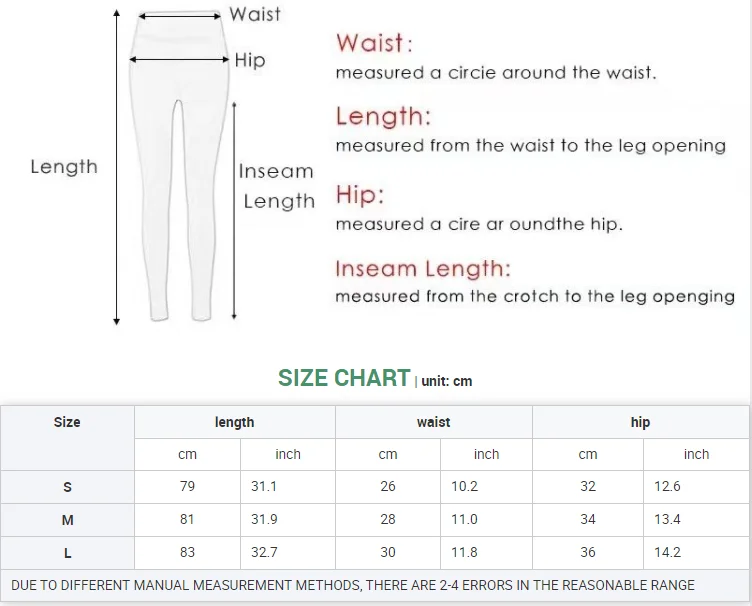Click the 36 cm hip cell

[x=588, y=552]
